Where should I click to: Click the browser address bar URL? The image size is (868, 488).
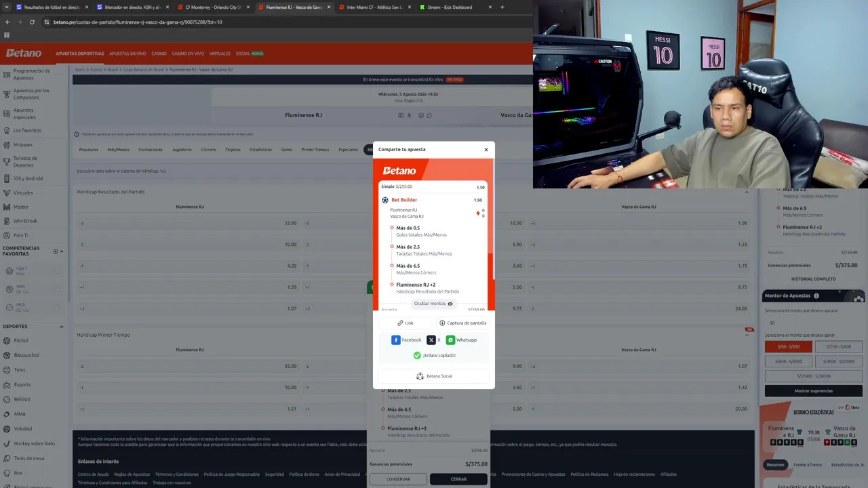(x=138, y=22)
